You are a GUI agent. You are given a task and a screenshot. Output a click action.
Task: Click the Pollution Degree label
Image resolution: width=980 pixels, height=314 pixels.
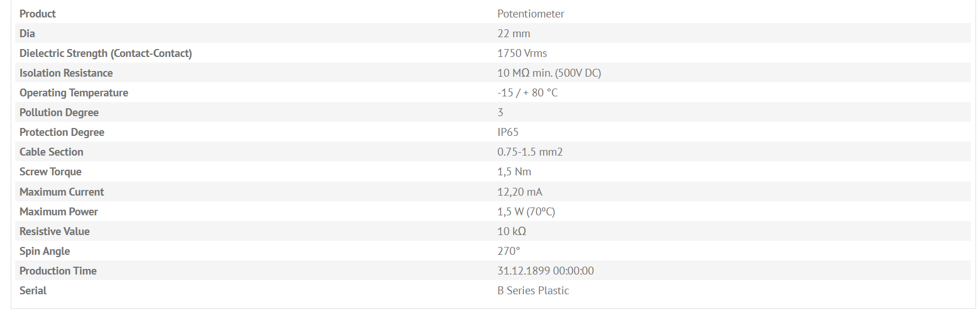pyautogui.click(x=59, y=112)
